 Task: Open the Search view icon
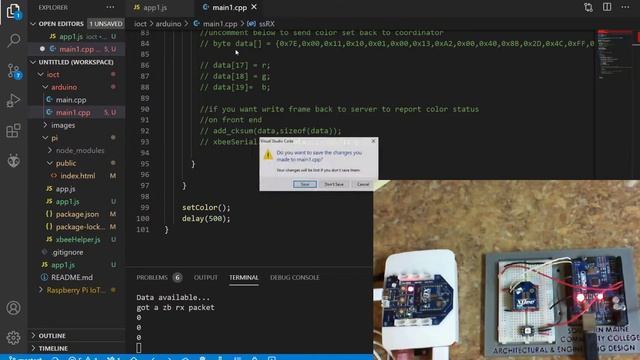click(13, 40)
